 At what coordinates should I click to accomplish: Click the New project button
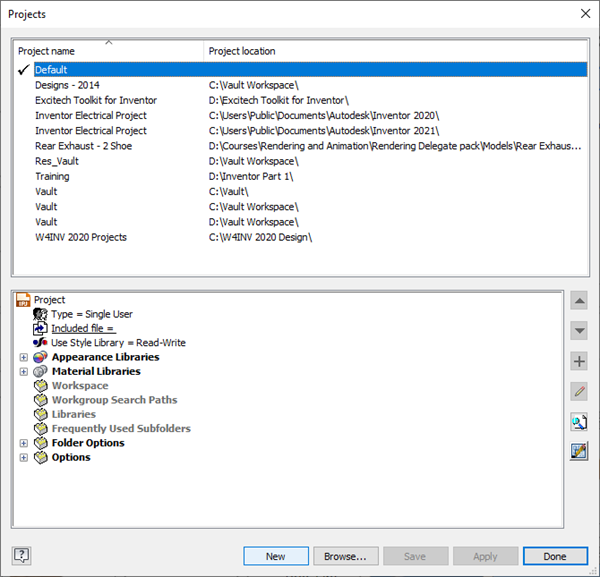click(x=276, y=556)
